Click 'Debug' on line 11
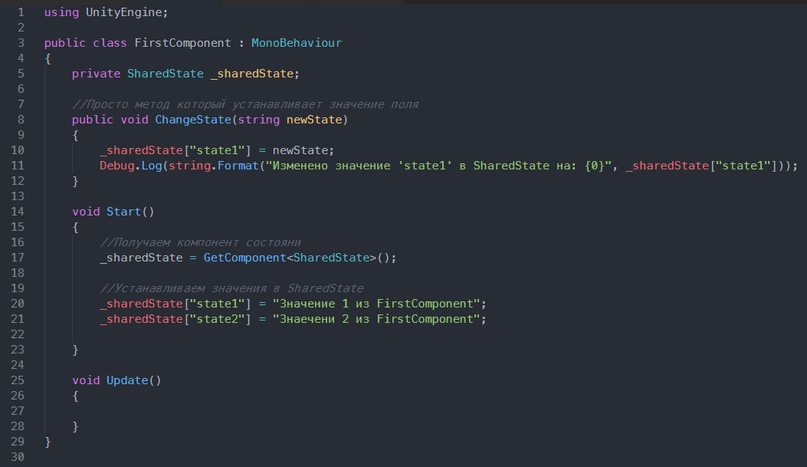This screenshot has height=467, width=807. point(117,166)
